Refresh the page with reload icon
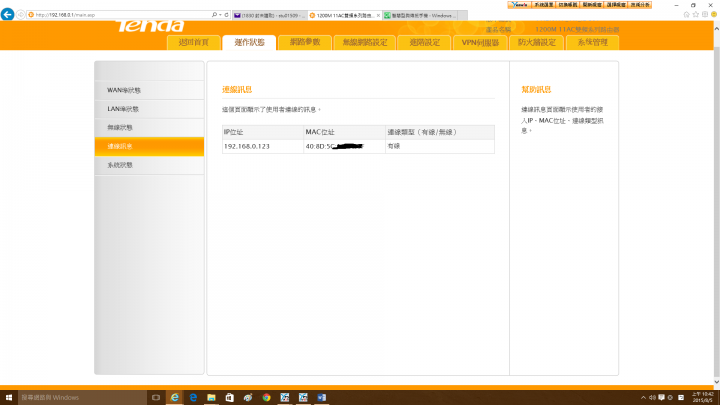Screen dimensions: 720x405 coord(226,15)
